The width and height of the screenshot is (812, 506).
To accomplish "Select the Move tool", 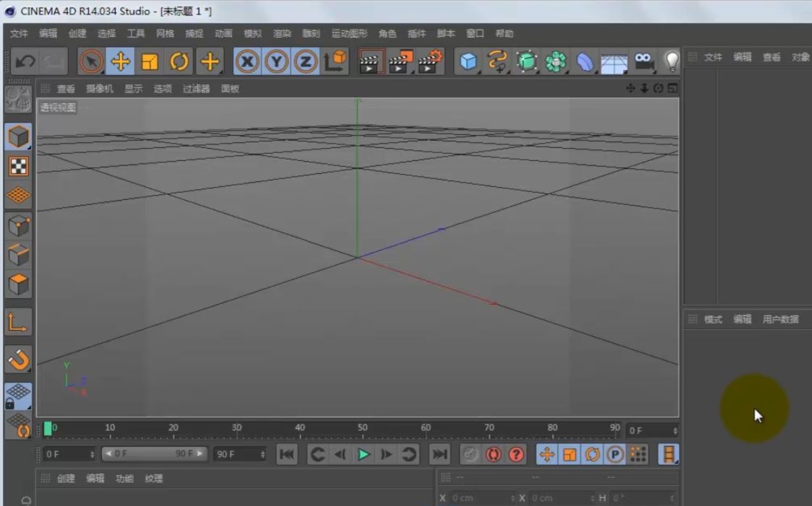I will click(120, 61).
